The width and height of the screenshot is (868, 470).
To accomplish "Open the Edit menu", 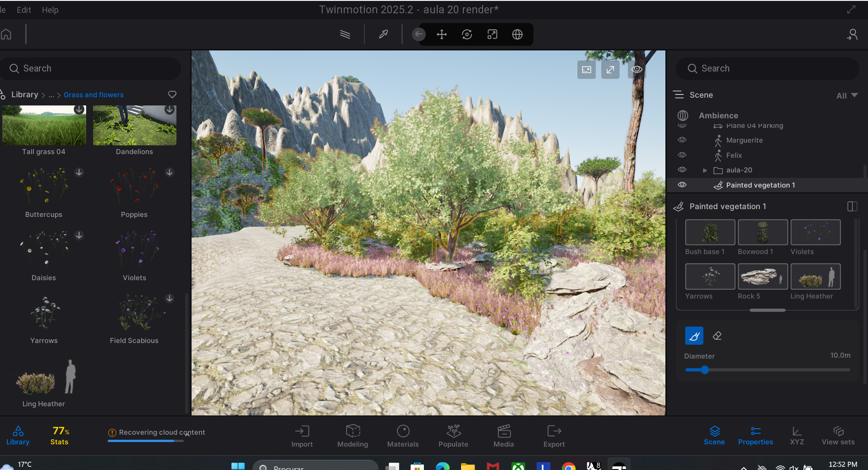I will [x=24, y=10].
